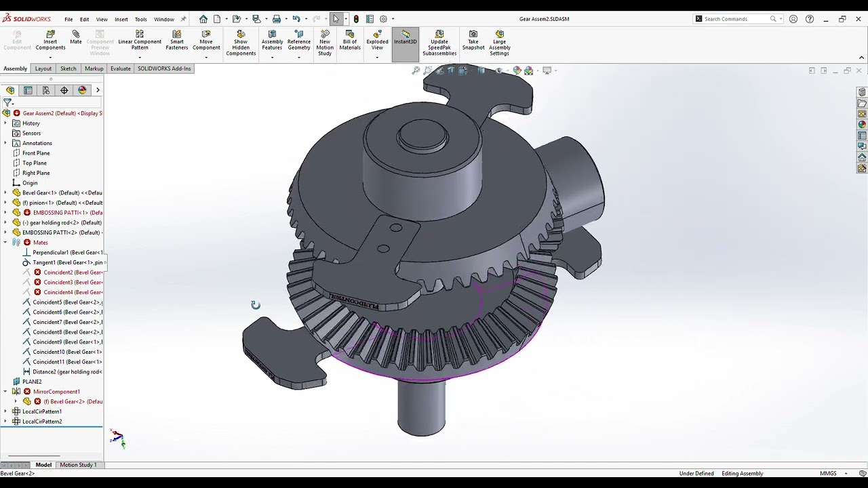
Task: Select EMBOSSING PATTI<1> component
Action: (57, 213)
